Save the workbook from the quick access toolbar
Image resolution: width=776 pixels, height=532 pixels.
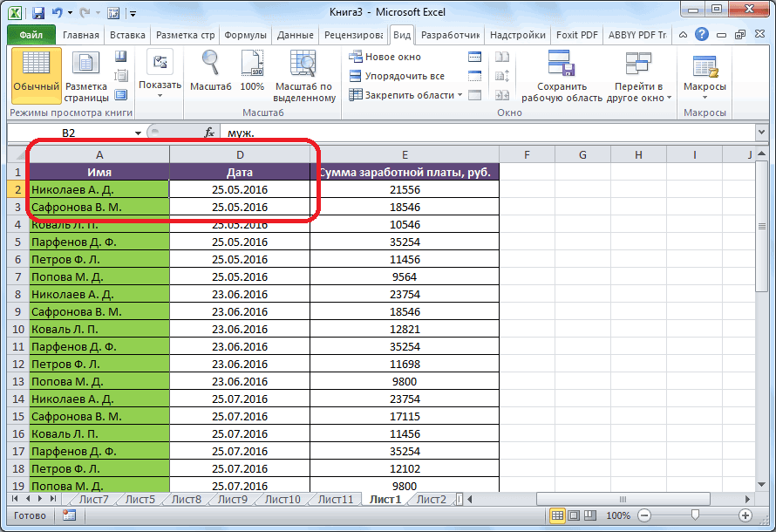tap(40, 14)
